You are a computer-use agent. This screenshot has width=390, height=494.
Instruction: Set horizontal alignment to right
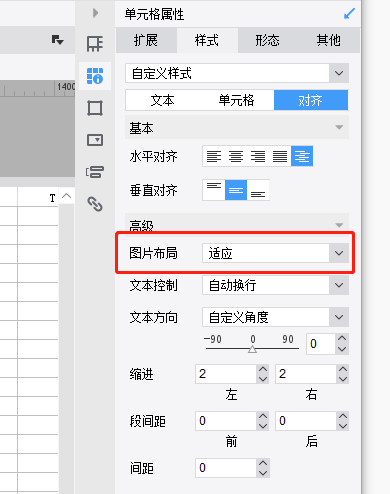tap(258, 156)
